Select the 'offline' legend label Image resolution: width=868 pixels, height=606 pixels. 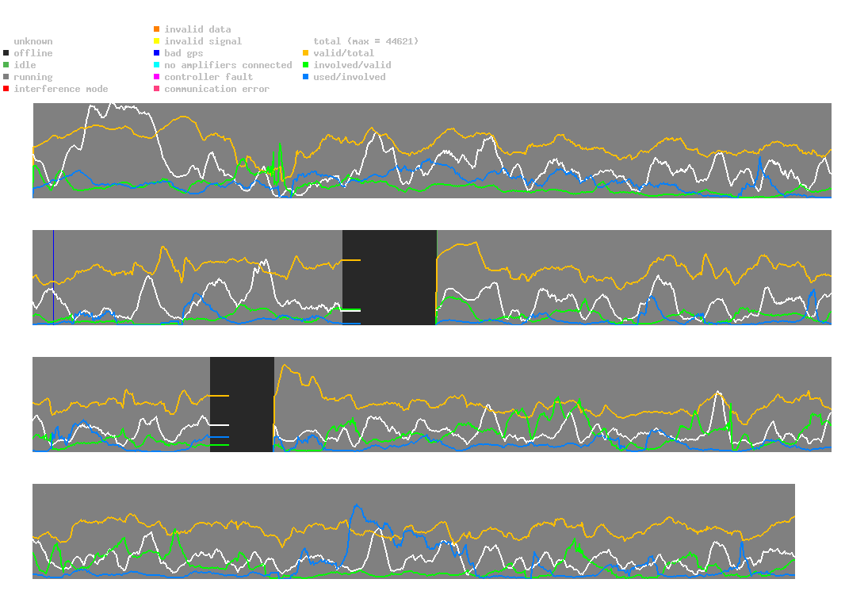point(33,53)
